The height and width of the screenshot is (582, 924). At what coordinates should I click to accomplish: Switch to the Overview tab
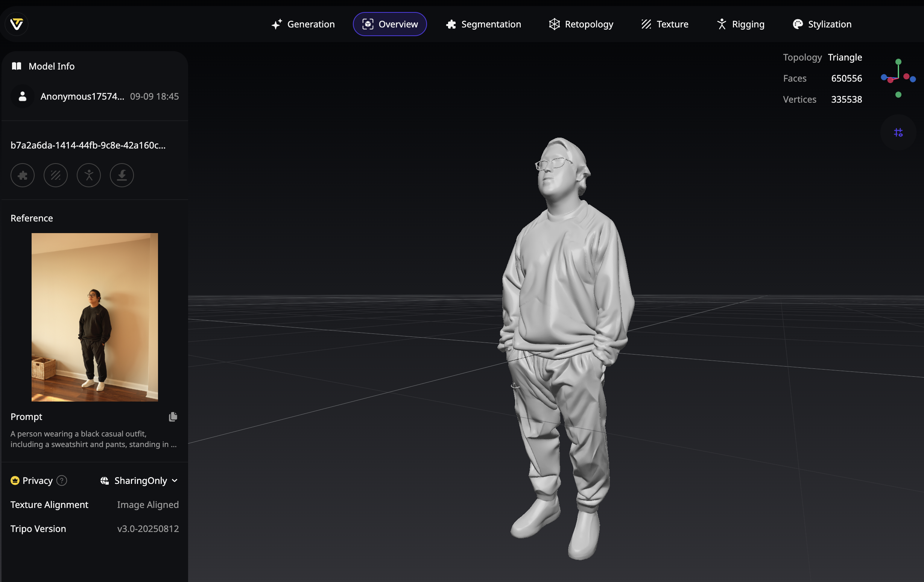389,24
